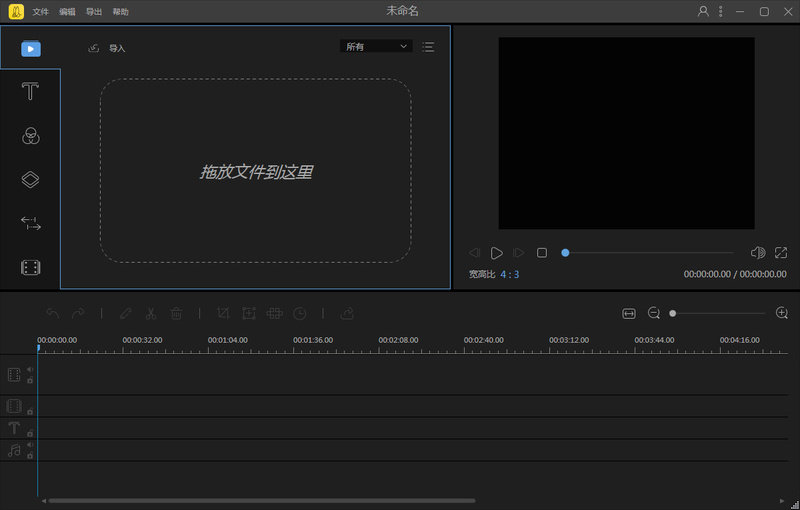Fit timeline to window width
Viewport: 800px width, 510px height.
tap(629, 314)
